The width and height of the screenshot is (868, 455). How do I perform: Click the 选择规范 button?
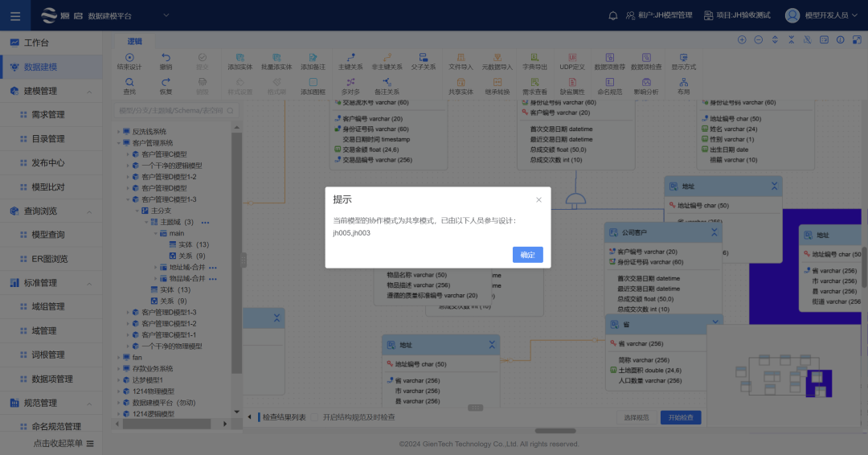(636, 417)
